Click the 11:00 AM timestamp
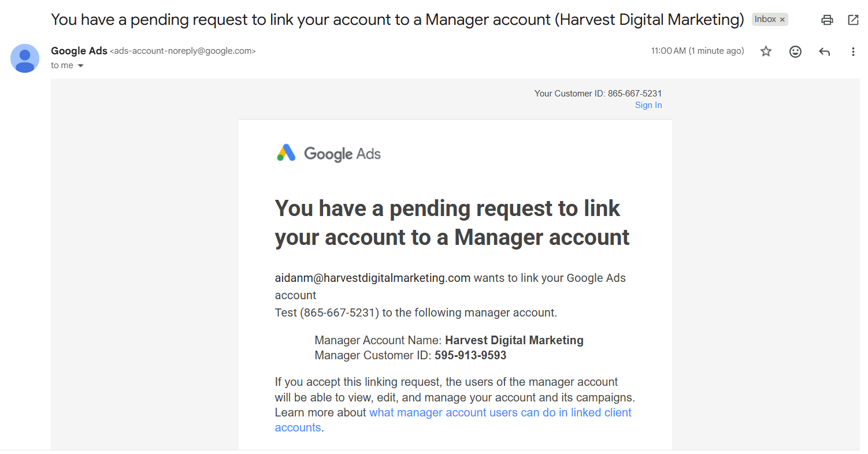Viewport: 868px width, 454px height. point(698,51)
